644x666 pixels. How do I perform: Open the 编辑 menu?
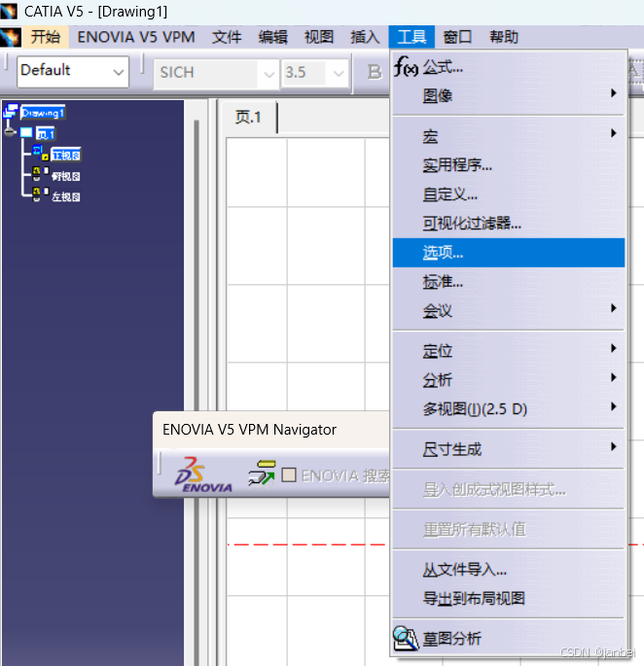pos(273,37)
